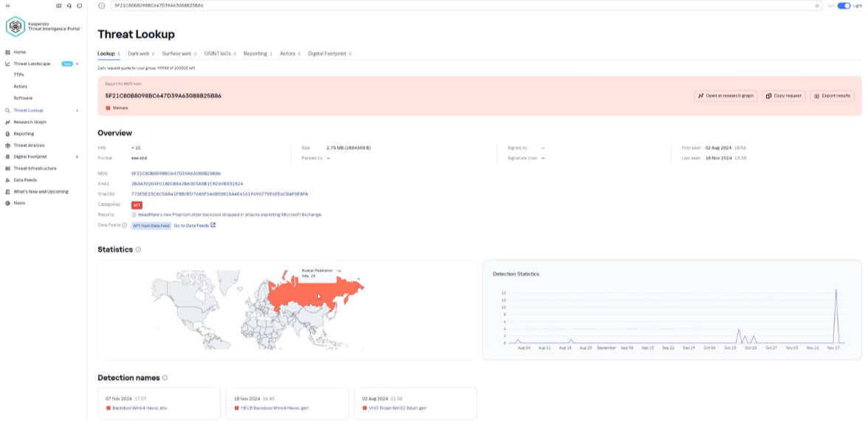Click the Reporting document icon in sidebar
868x421 pixels.
point(7,133)
